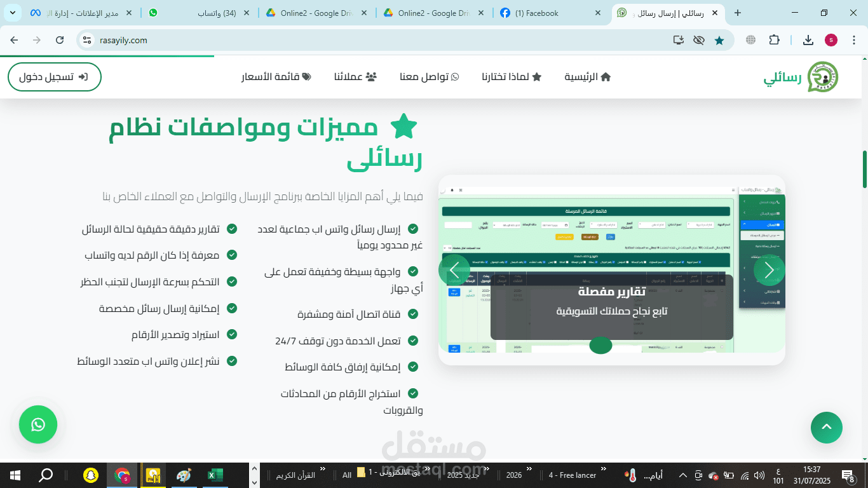Open the لماذا تختارنا menu item
868x488 pixels.
pos(512,77)
